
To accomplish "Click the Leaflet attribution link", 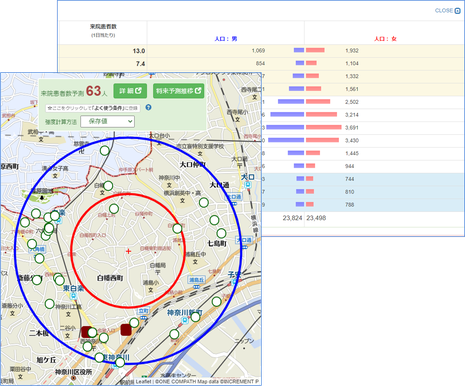I will [x=144, y=381].
